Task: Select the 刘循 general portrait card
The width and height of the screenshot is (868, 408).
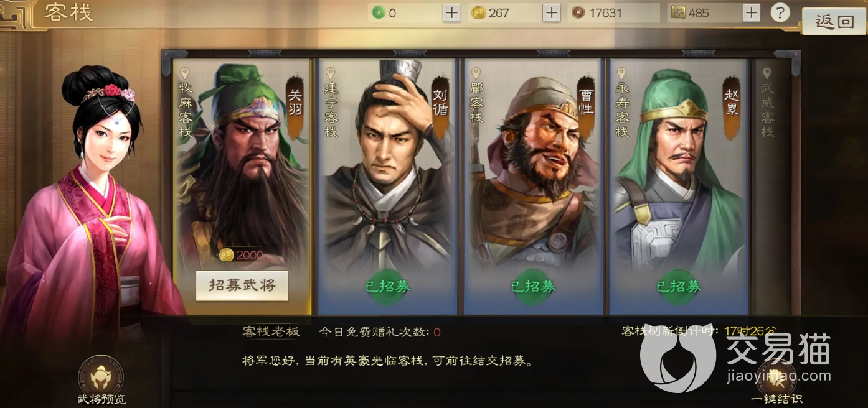Action: pos(387,187)
